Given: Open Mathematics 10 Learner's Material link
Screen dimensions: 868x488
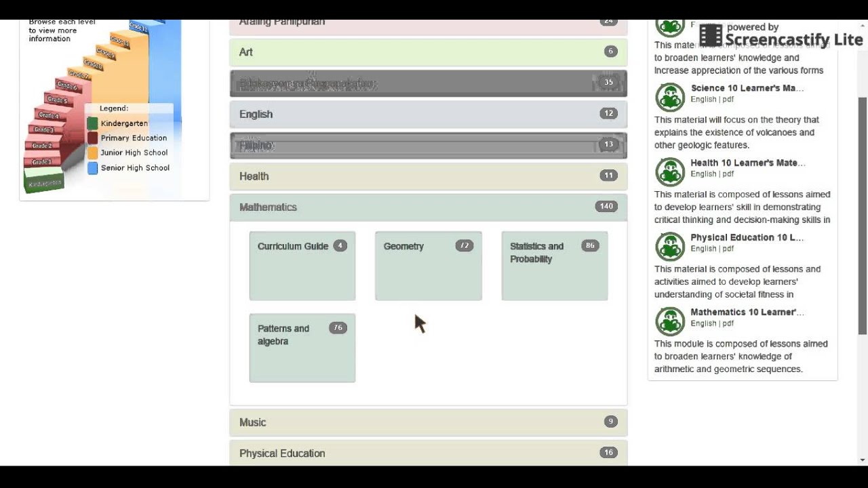Looking at the screenshot, I should click(747, 312).
